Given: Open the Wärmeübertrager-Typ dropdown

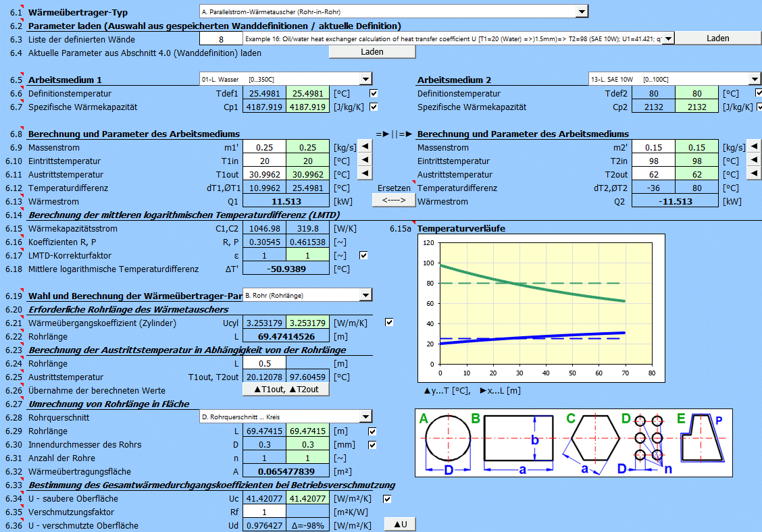Looking at the screenshot, I should 582,11.
